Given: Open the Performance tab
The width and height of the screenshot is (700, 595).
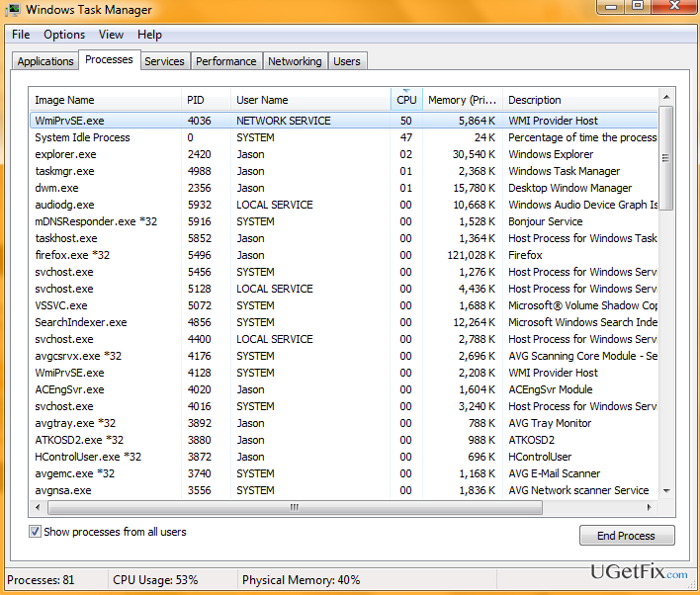Looking at the screenshot, I should point(225,61).
